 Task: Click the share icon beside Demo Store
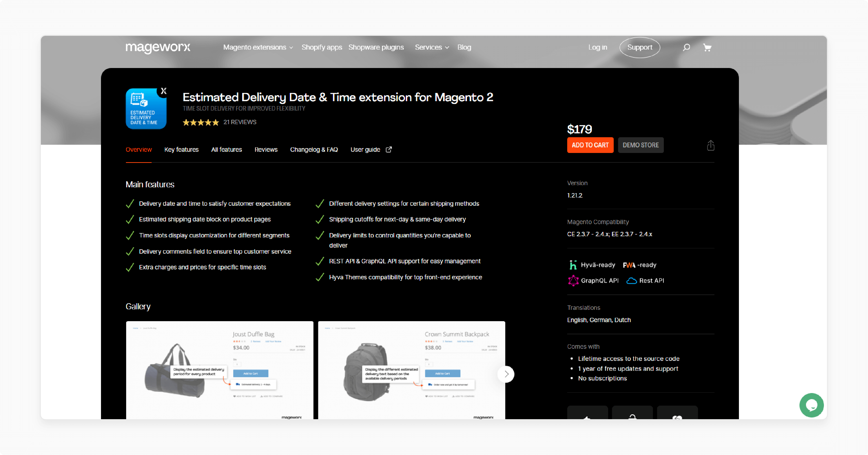[x=711, y=145]
